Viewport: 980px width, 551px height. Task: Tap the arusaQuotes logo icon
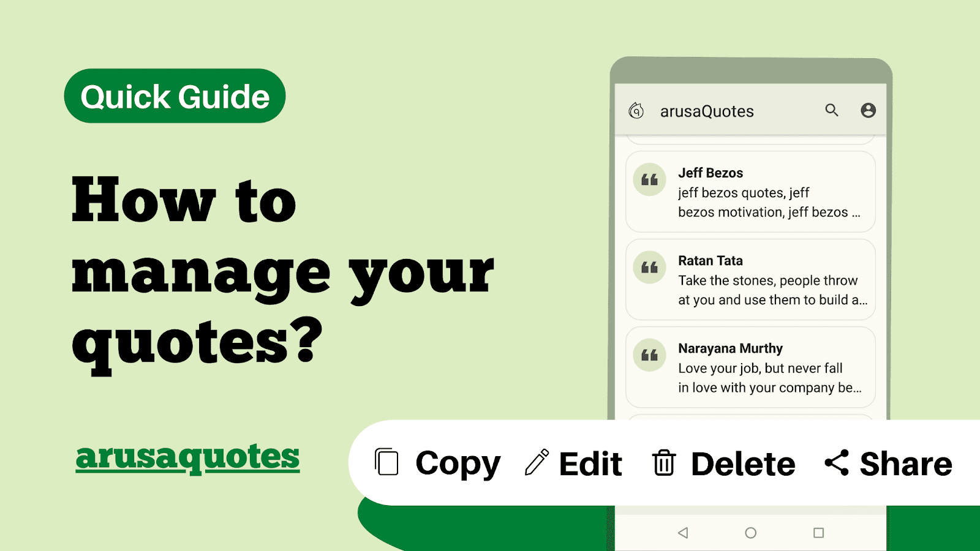pyautogui.click(x=636, y=111)
